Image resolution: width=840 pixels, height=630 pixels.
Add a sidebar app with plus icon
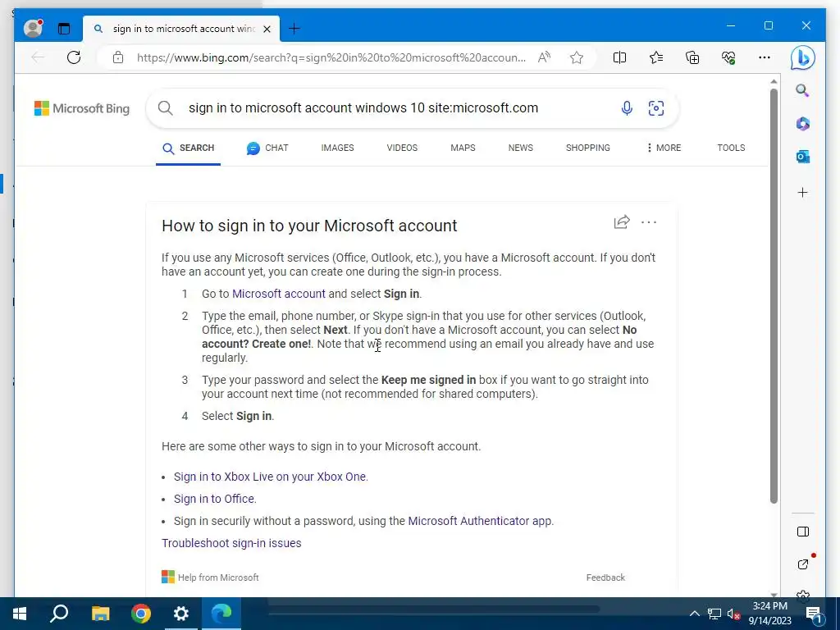(x=802, y=192)
